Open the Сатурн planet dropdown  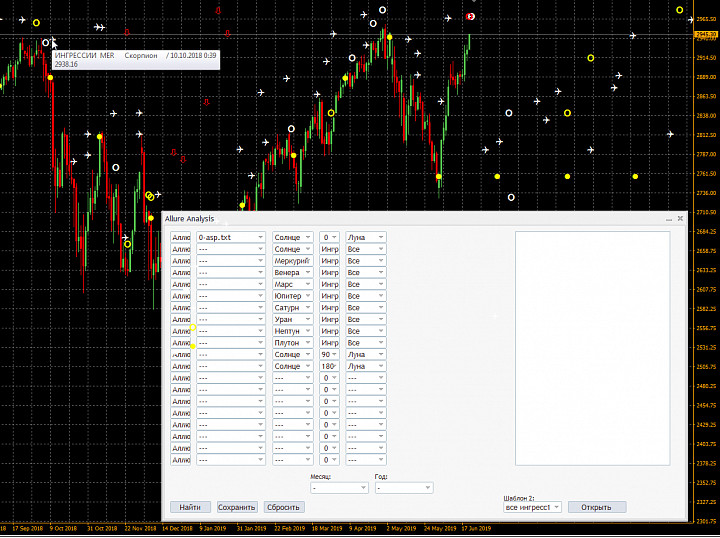click(x=292, y=308)
